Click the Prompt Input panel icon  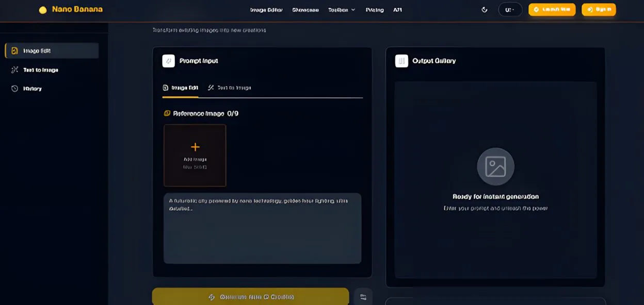[x=168, y=61]
